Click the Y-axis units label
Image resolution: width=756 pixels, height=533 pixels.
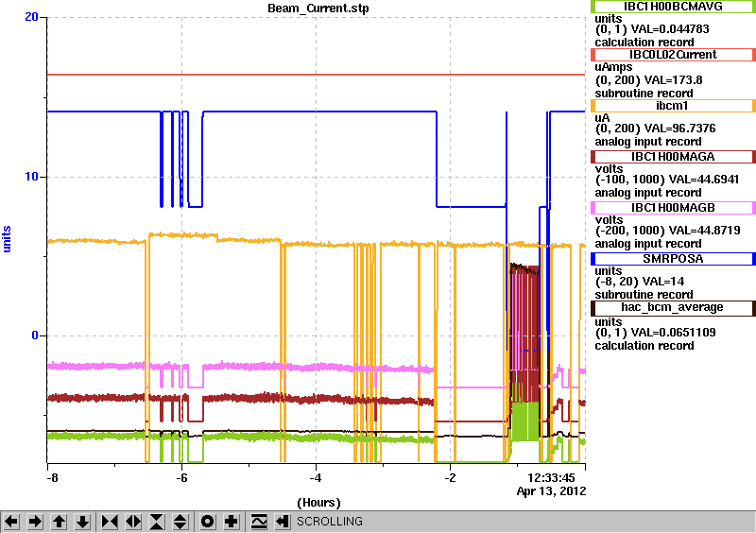(7, 239)
